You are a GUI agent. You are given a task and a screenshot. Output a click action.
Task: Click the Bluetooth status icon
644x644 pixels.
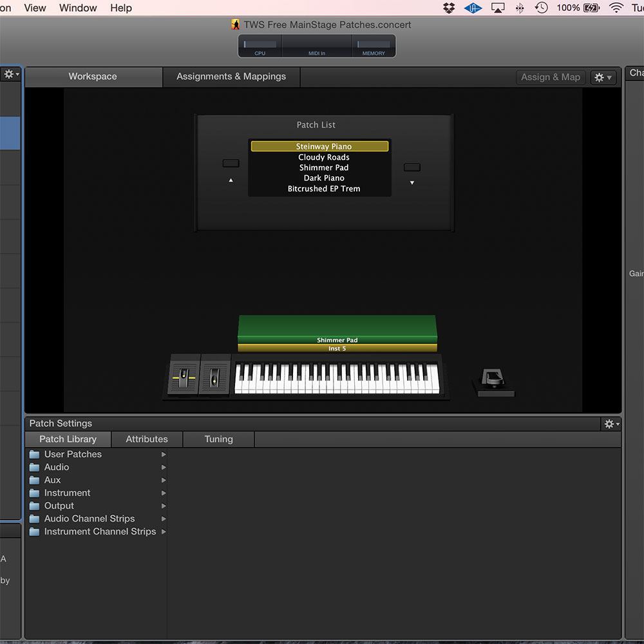tap(520, 8)
